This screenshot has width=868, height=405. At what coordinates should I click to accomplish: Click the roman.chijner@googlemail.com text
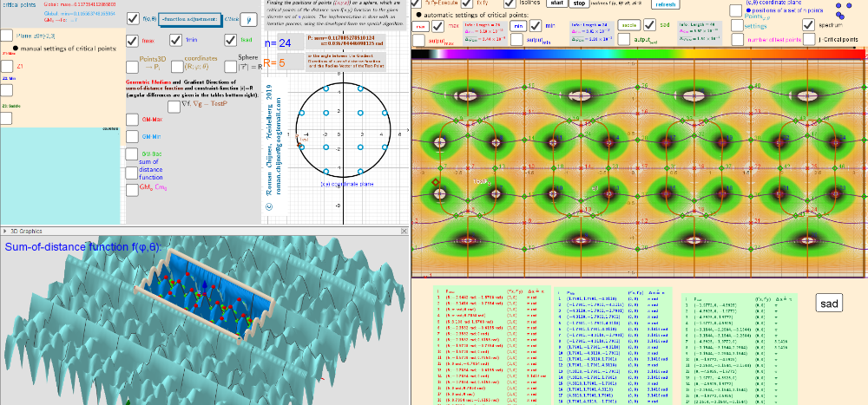279,146
